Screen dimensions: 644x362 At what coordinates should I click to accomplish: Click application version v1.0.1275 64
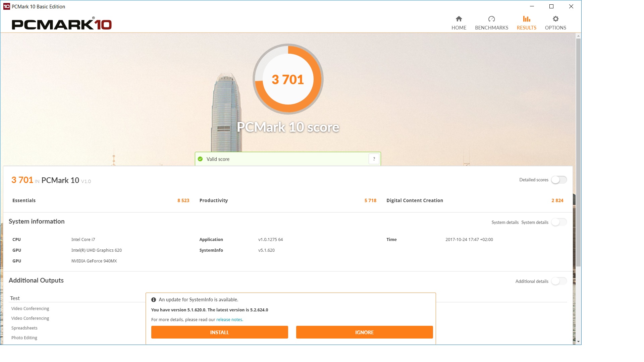click(x=271, y=240)
